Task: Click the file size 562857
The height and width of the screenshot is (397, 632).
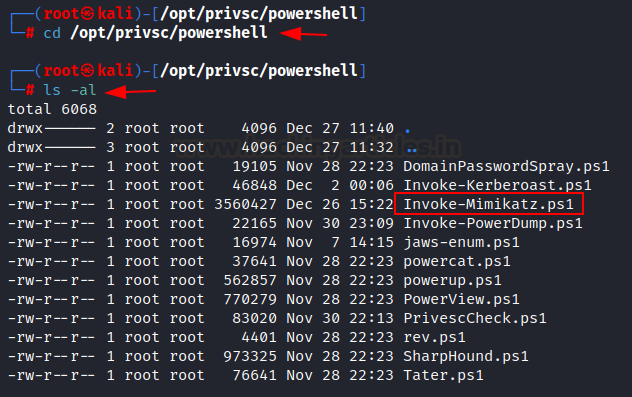Action: [x=250, y=280]
